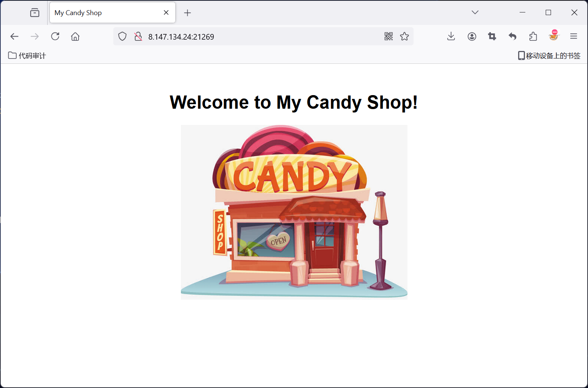Reload the current page
Image resolution: width=588 pixels, height=388 pixels.
[55, 36]
